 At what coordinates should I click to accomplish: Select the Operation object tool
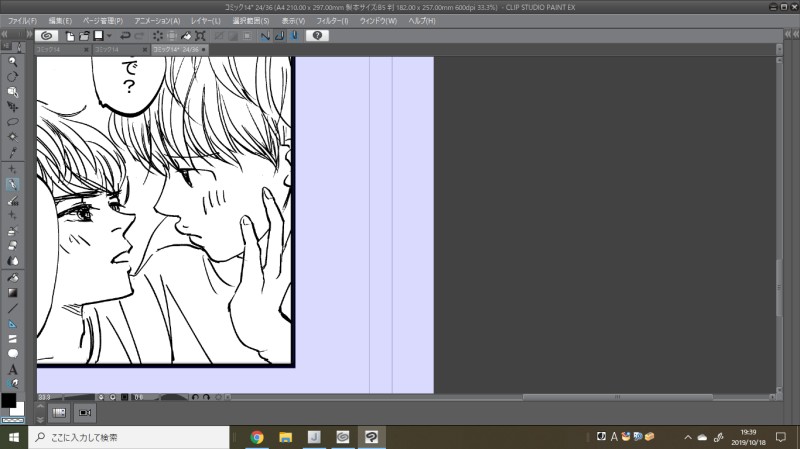[x=13, y=92]
